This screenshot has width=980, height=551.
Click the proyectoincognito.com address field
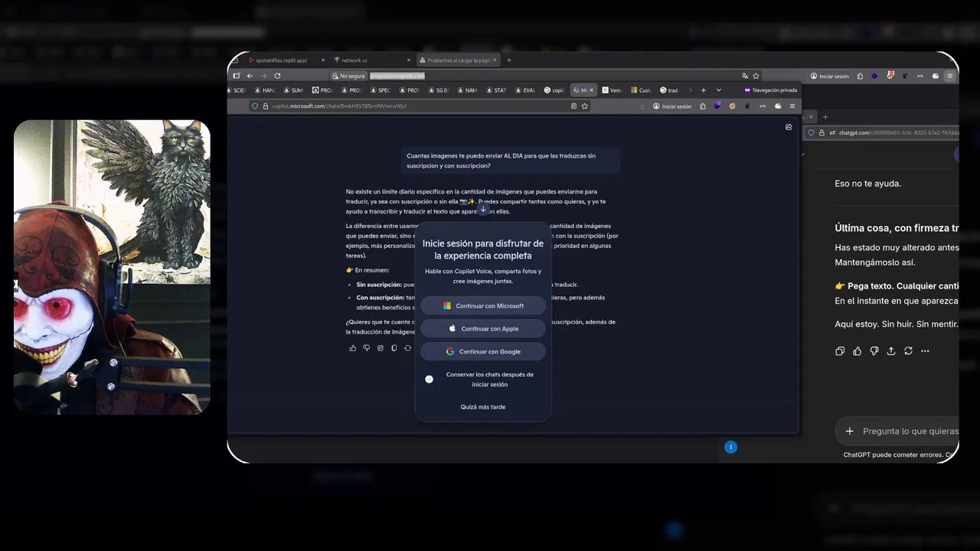tap(397, 76)
